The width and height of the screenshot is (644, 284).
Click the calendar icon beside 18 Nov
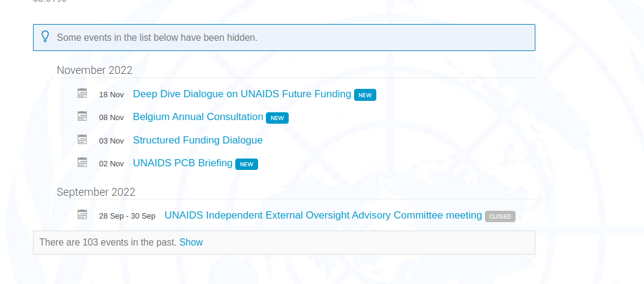[82, 93]
